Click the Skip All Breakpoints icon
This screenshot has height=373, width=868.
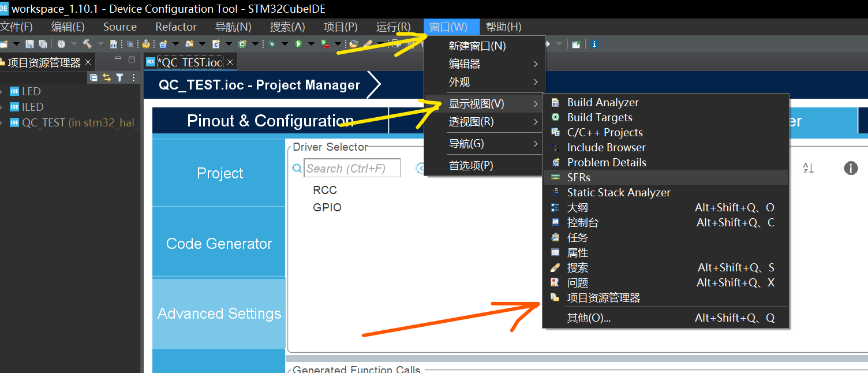click(130, 44)
